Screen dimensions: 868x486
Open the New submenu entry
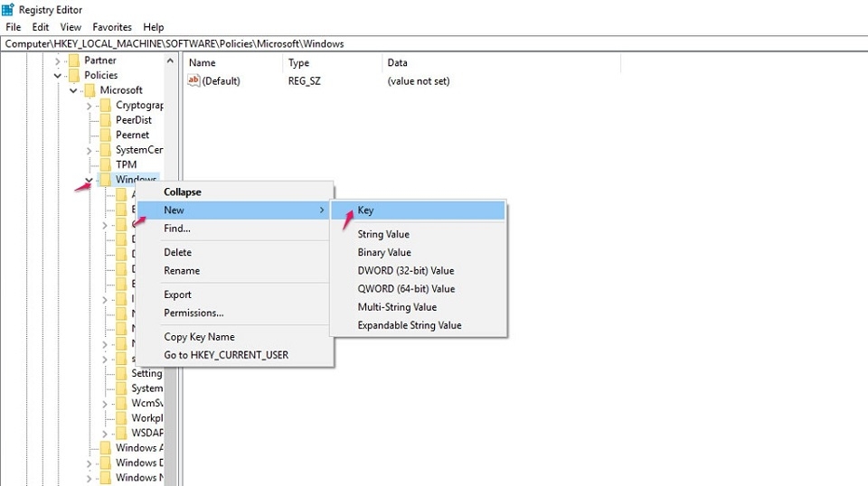coord(235,210)
